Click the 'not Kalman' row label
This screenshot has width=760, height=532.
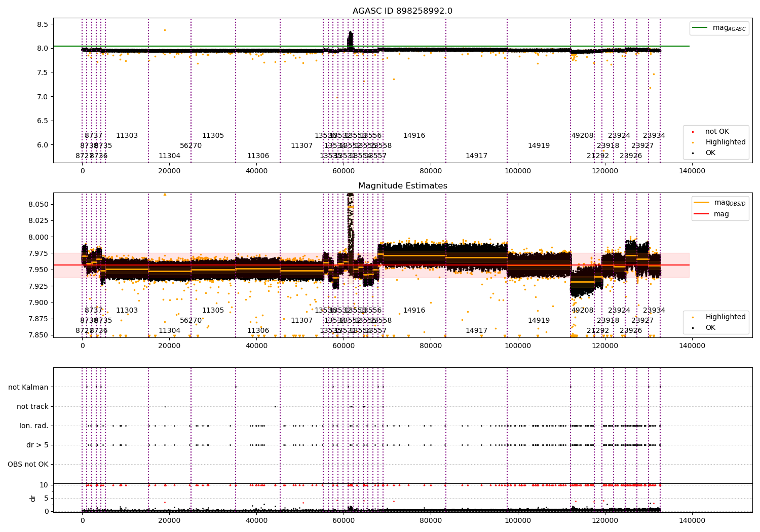pos(28,387)
